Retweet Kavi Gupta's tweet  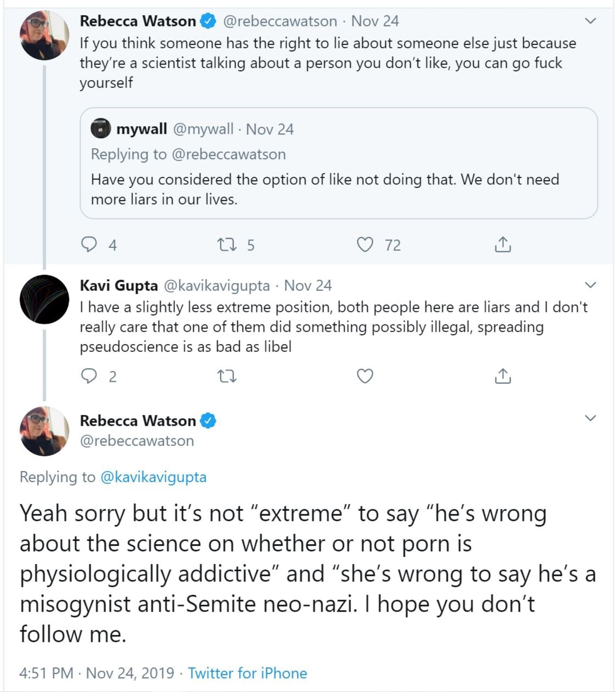point(227,376)
